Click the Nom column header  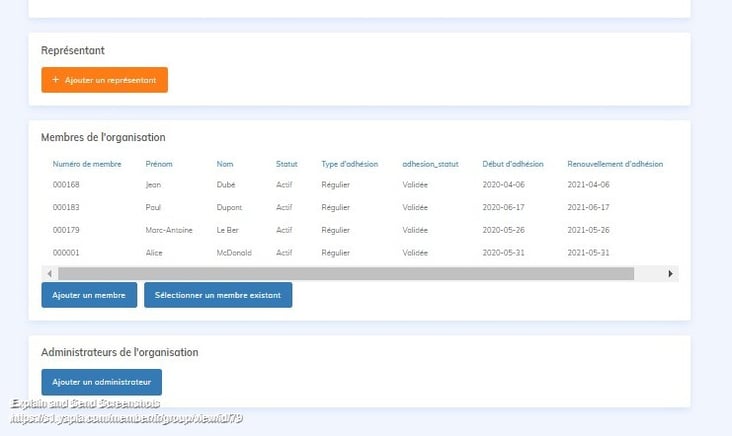(224, 164)
